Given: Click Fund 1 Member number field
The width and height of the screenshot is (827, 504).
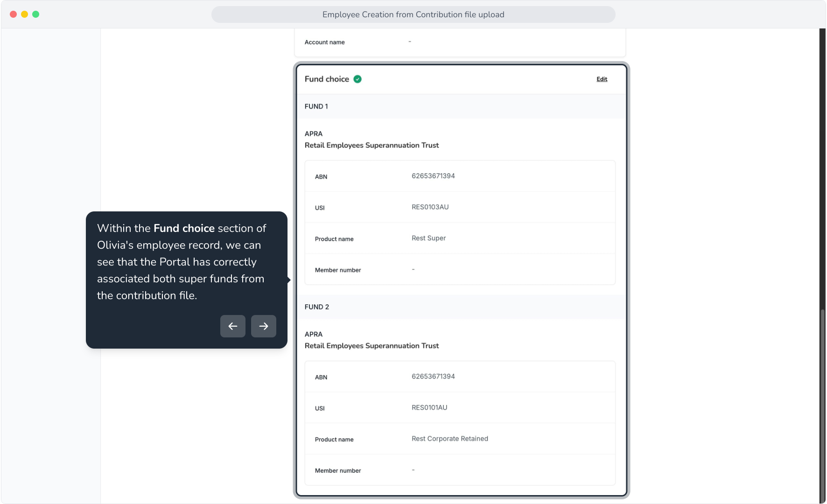Looking at the screenshot, I should [x=460, y=270].
